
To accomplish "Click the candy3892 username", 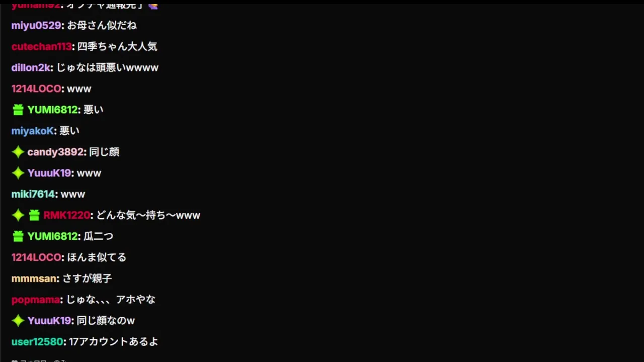I will [55, 152].
